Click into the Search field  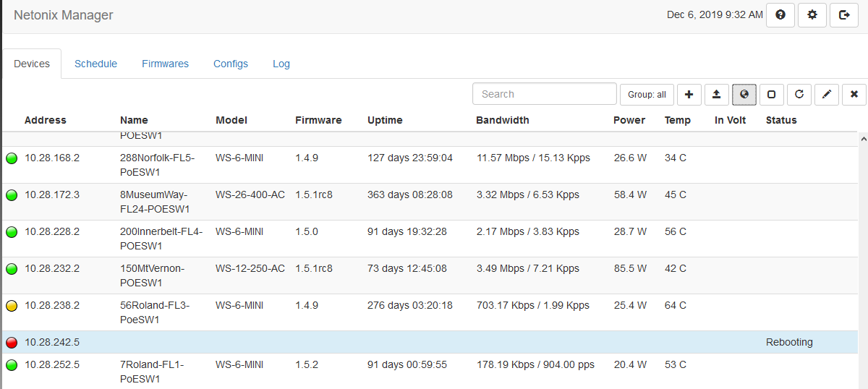coord(544,94)
